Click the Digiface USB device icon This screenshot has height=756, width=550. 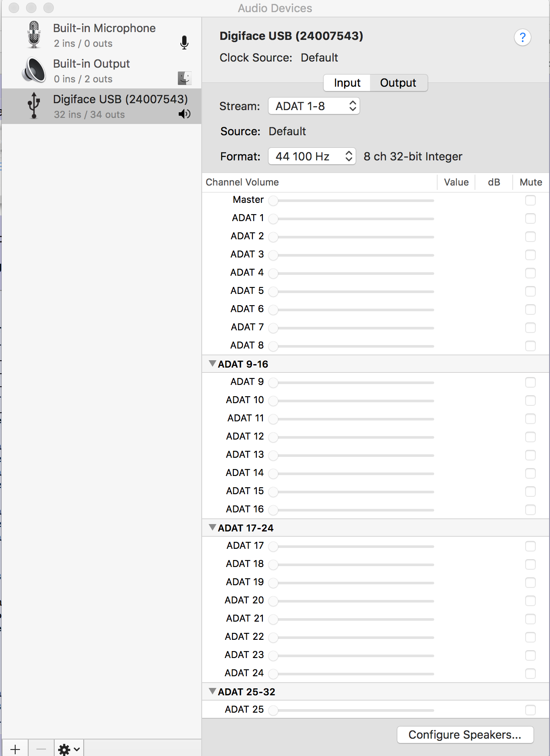34,106
